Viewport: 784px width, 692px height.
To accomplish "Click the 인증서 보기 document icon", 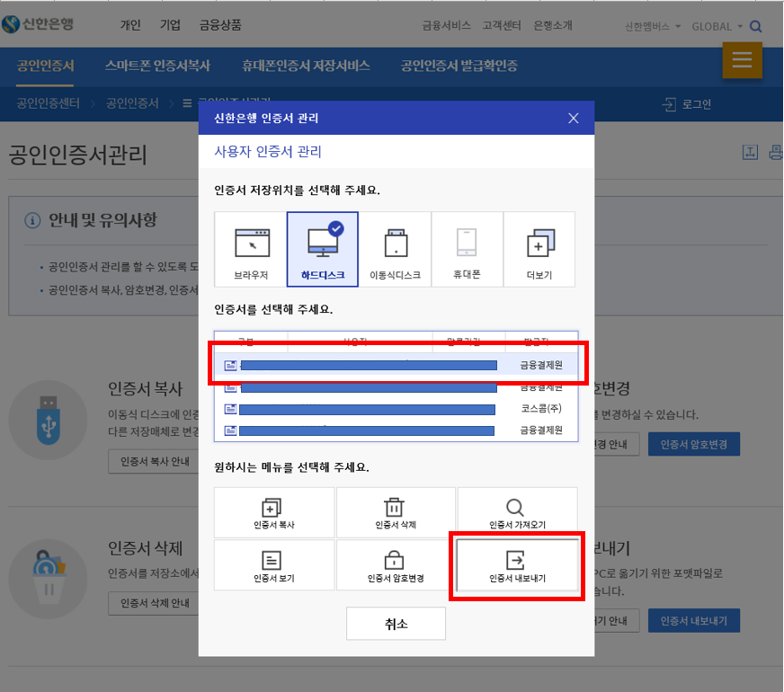I will click(x=274, y=565).
